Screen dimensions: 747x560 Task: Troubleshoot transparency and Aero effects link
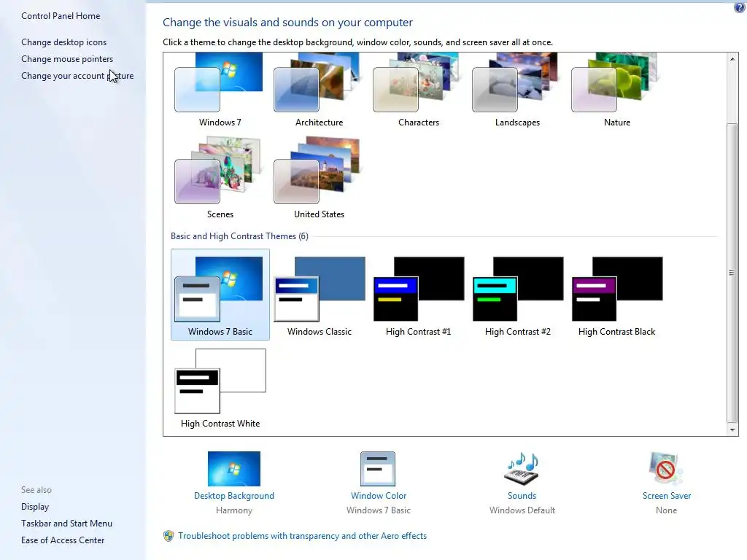302,536
